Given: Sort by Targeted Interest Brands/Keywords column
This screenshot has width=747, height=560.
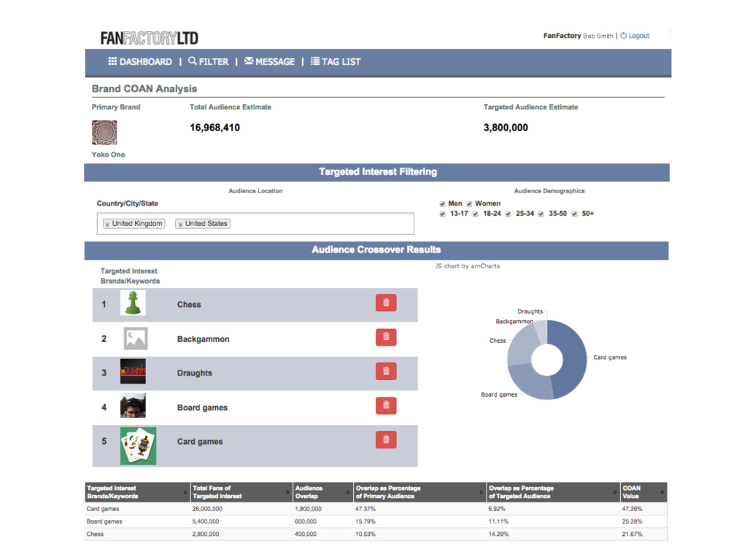Looking at the screenshot, I should [137, 492].
